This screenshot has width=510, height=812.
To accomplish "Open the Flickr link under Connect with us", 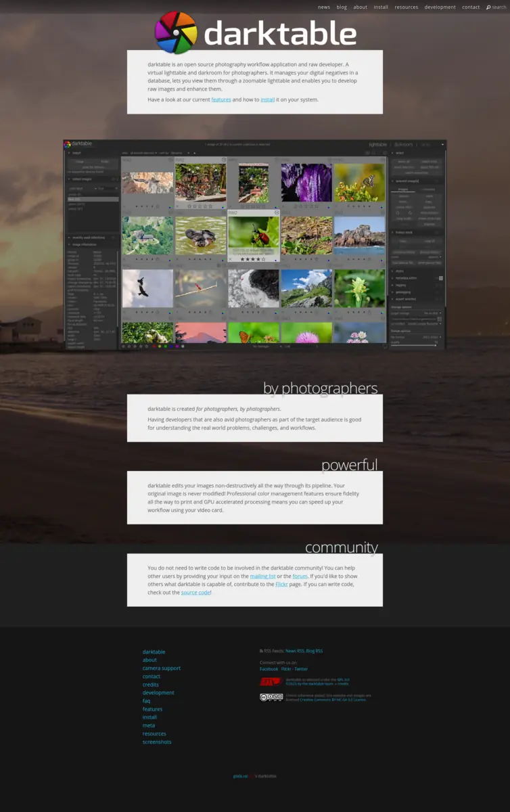I will 286,669.
